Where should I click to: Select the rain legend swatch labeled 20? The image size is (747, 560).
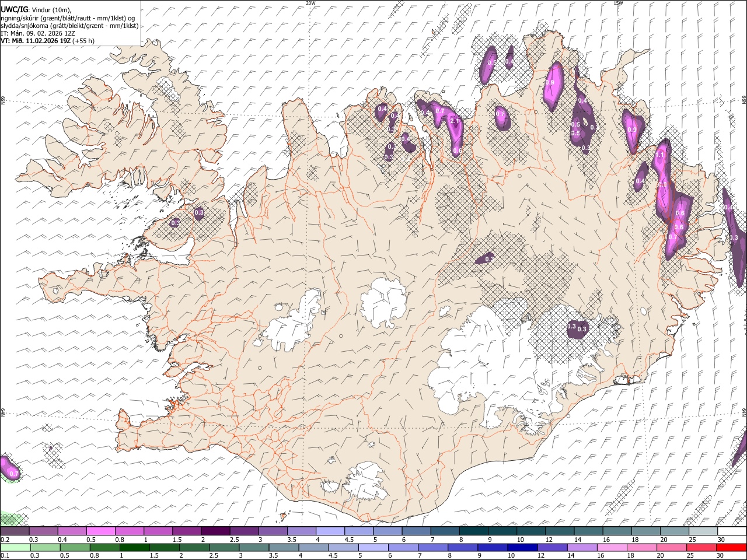click(x=671, y=547)
